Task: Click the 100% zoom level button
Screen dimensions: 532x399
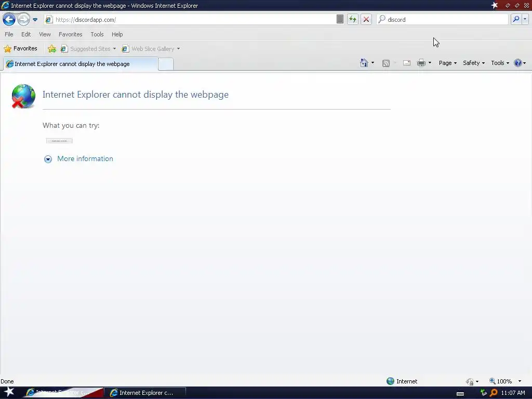Action: (x=500, y=381)
